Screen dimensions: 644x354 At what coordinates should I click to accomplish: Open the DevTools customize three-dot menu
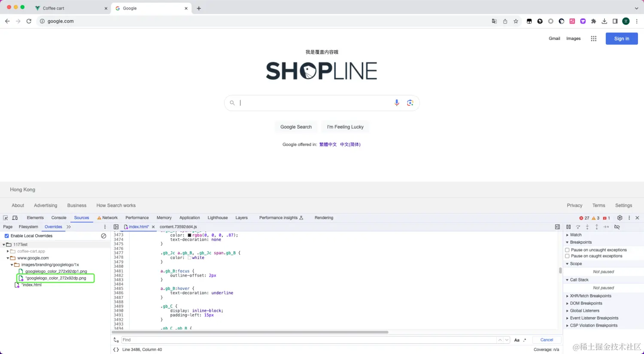(629, 218)
